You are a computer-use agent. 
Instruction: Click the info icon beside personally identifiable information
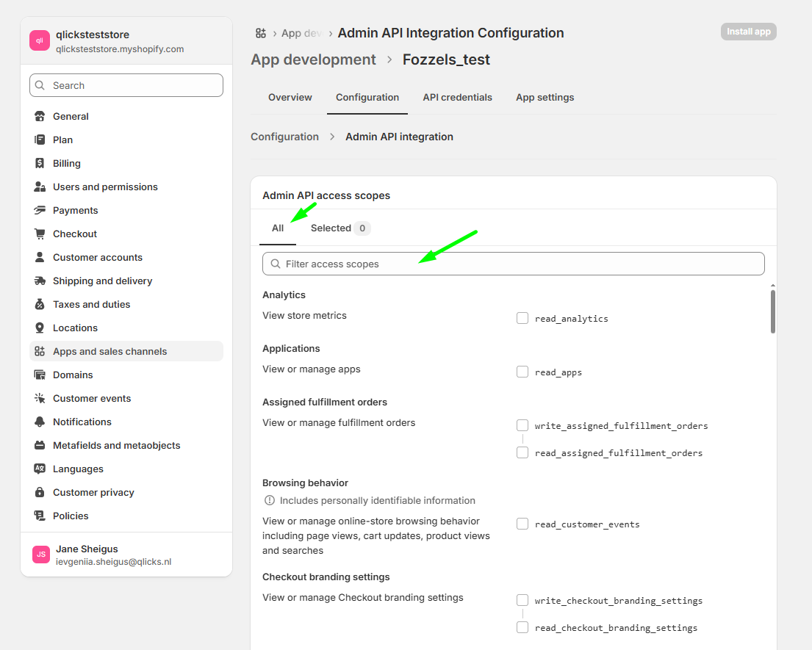click(x=270, y=500)
